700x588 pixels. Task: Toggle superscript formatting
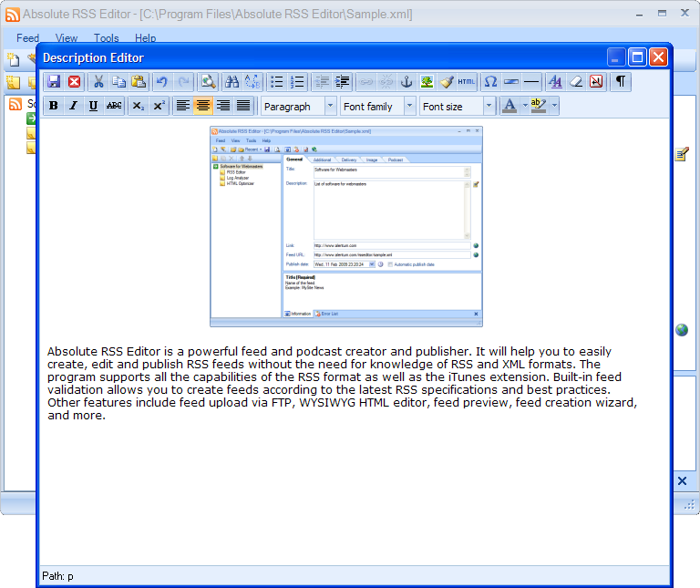coord(159,106)
